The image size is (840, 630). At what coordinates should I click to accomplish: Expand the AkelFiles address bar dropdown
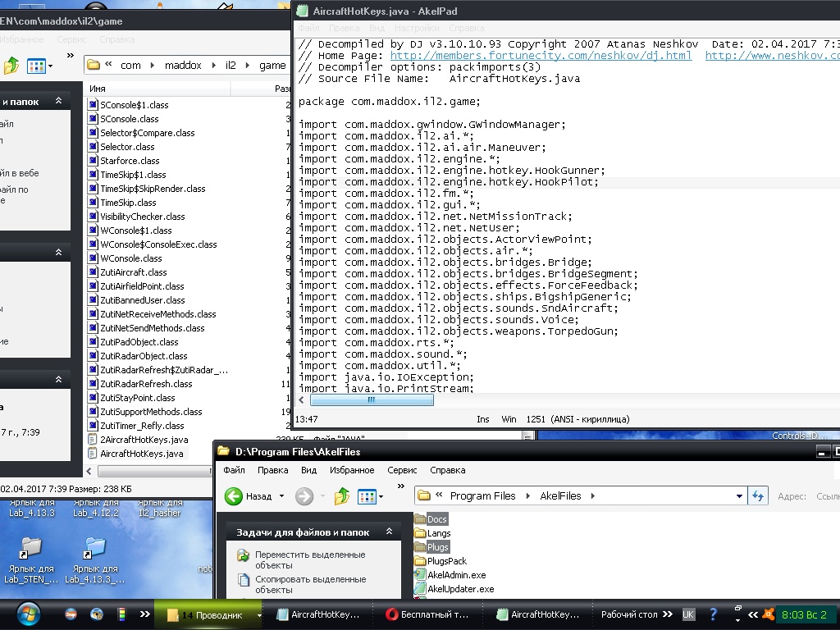coord(739,495)
